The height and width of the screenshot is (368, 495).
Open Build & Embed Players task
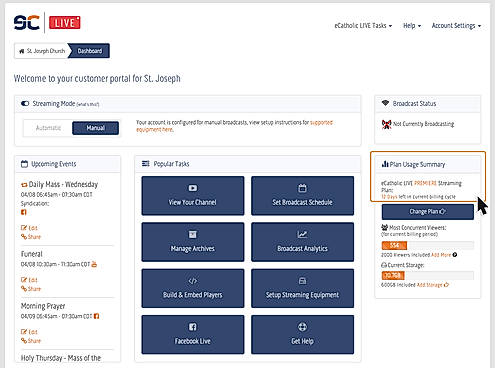[x=193, y=288]
